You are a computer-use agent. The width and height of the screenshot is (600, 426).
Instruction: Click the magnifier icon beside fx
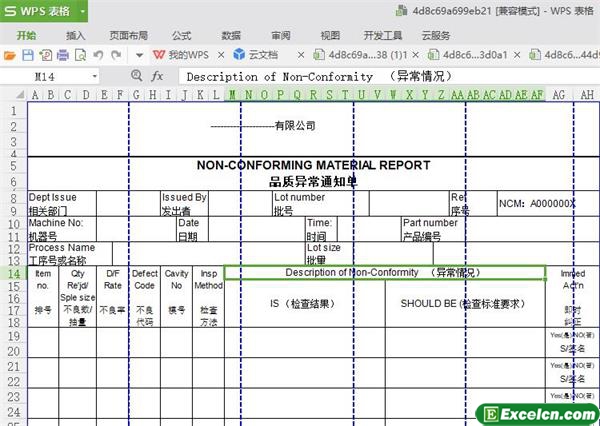tap(136, 76)
